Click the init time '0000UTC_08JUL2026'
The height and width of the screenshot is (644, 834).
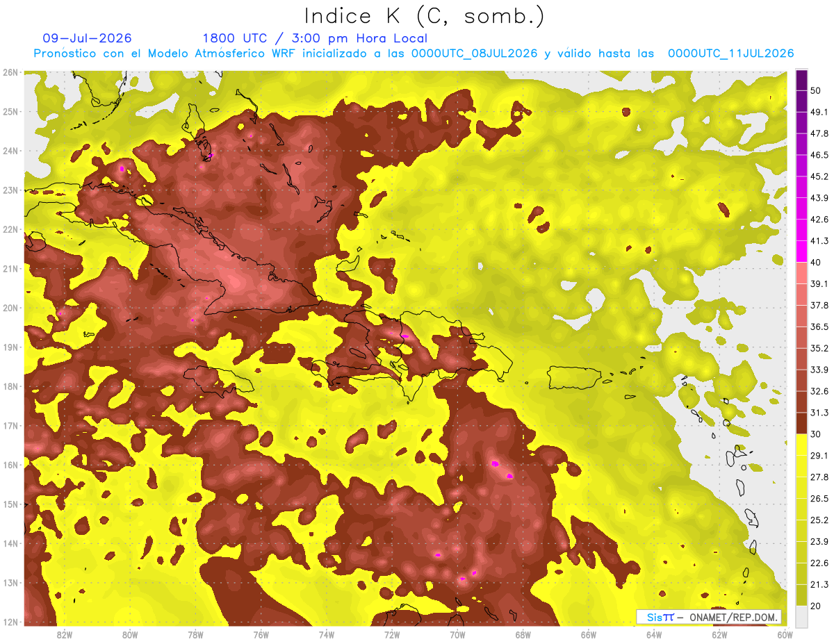(x=474, y=53)
